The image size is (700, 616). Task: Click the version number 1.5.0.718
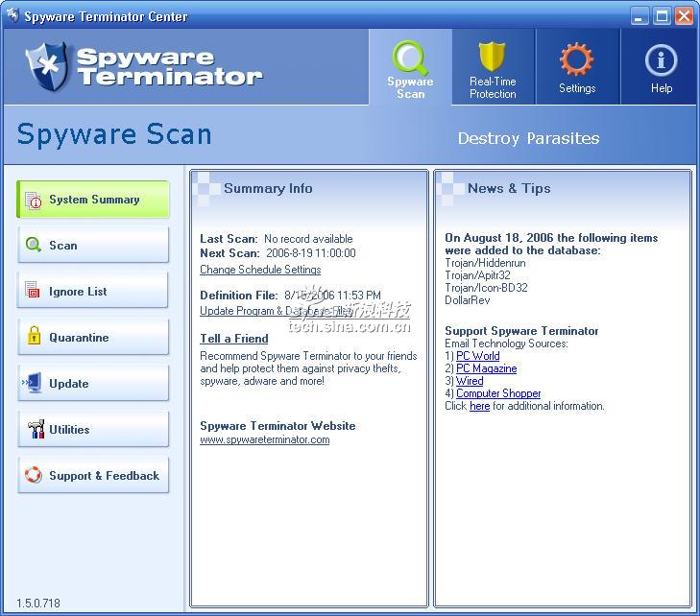coord(38,604)
